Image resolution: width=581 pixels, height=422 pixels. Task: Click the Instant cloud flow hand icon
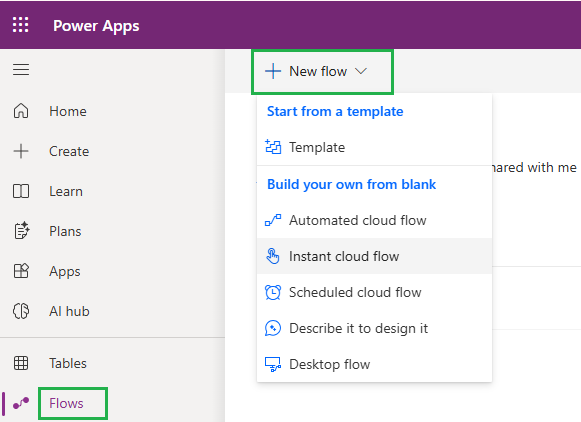[x=273, y=256]
